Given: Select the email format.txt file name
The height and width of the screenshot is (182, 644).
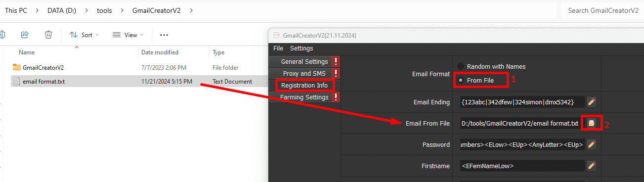Looking at the screenshot, I should coord(43,82).
